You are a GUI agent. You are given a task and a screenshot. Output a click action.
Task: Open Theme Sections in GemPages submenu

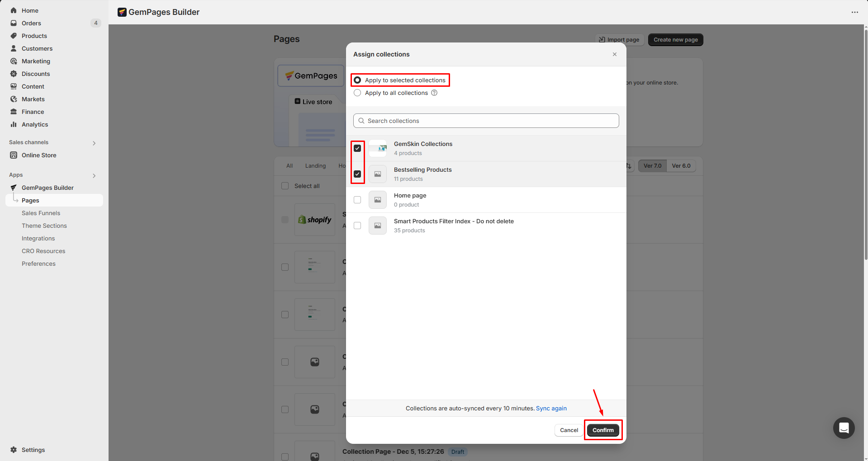click(x=44, y=226)
